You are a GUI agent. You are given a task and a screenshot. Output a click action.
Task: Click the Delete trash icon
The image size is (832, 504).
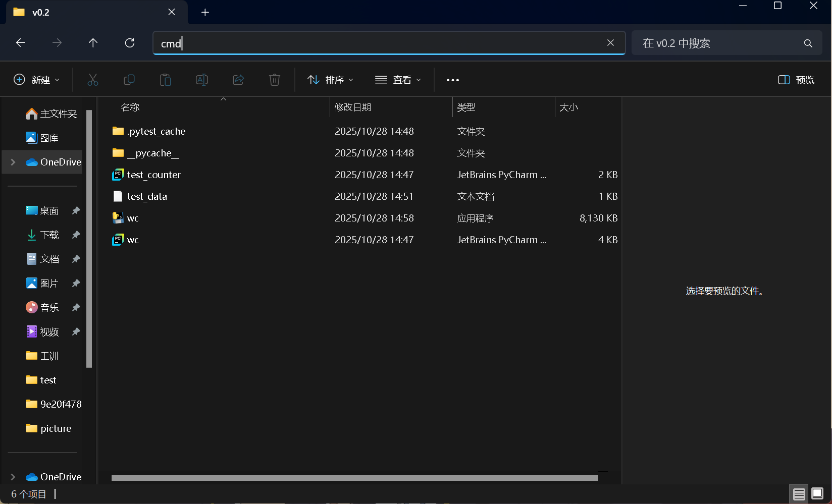(275, 80)
